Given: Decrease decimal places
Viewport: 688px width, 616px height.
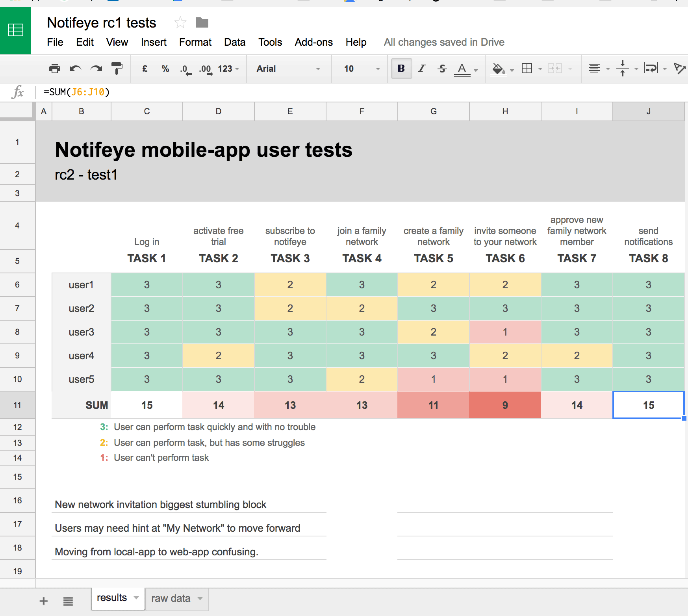Looking at the screenshot, I should pyautogui.click(x=185, y=69).
